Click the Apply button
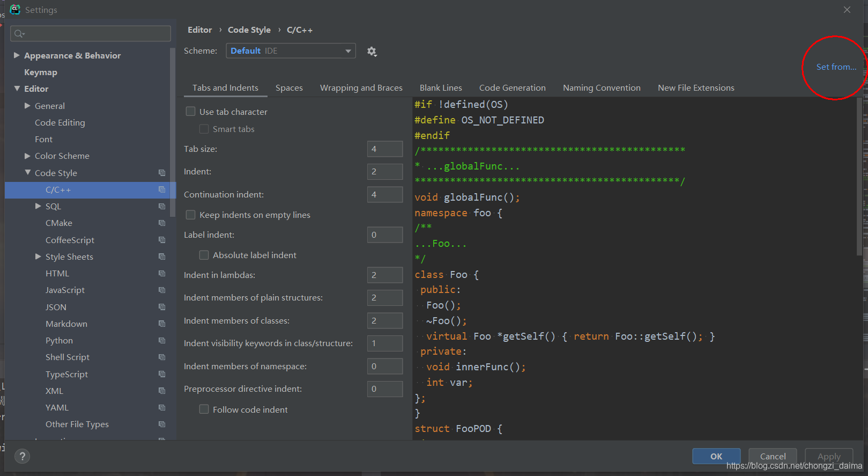 [x=829, y=456]
